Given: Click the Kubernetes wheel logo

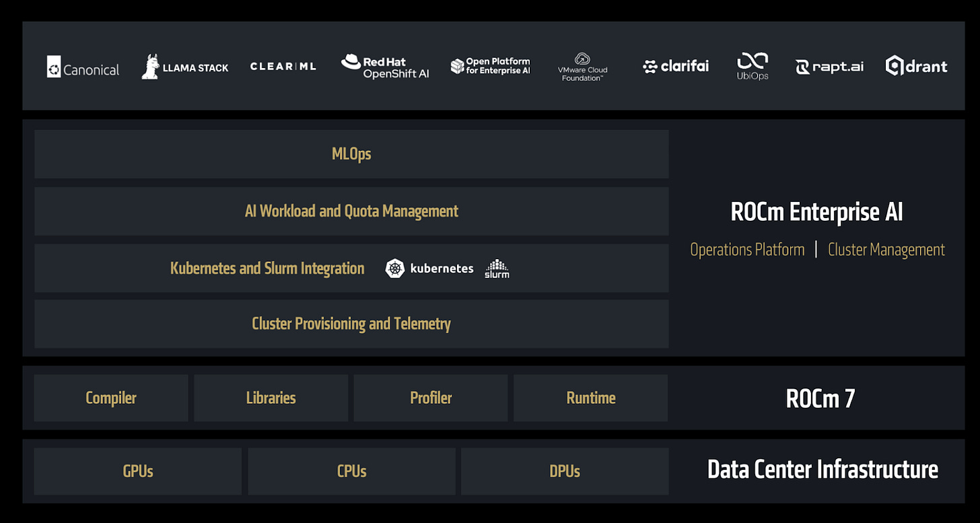Looking at the screenshot, I should pos(395,268).
